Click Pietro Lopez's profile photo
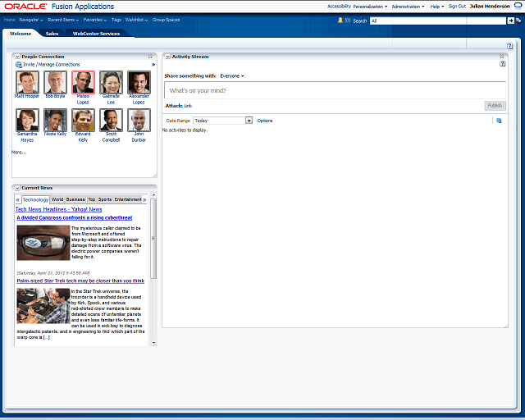The width and height of the screenshot is (525, 420). click(x=83, y=82)
